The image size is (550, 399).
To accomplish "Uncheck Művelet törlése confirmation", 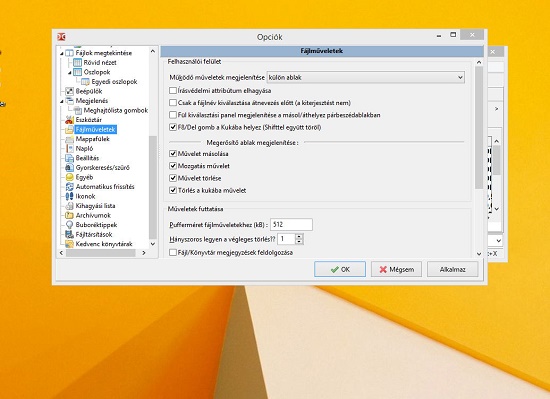I will (173, 178).
